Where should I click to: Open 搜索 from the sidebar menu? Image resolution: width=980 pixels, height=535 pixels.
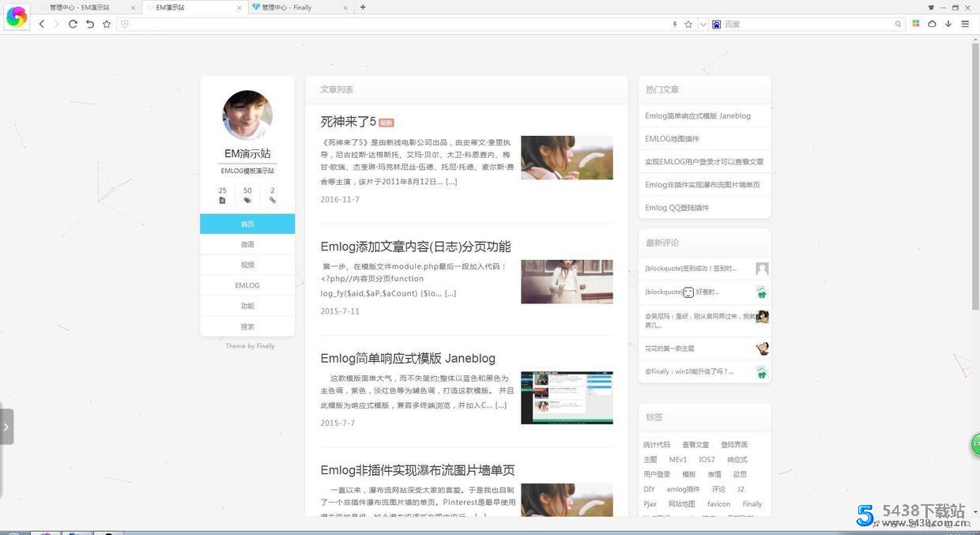(x=247, y=326)
